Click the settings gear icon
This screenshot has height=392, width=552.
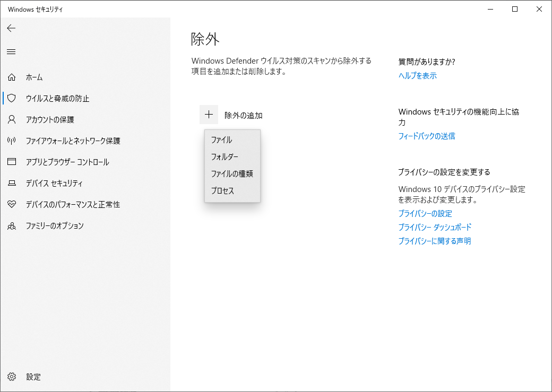click(12, 377)
